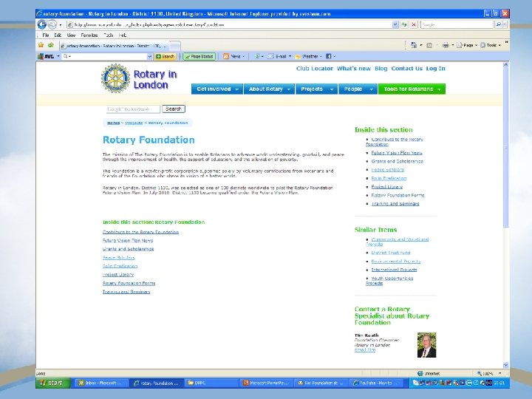Open the AVG News feed button

(x=233, y=56)
